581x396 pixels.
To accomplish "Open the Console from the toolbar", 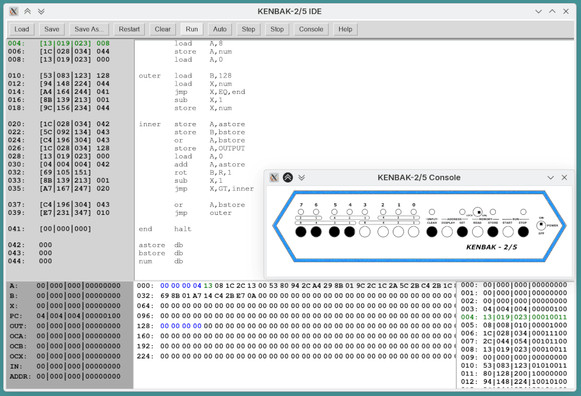I will pos(311,29).
